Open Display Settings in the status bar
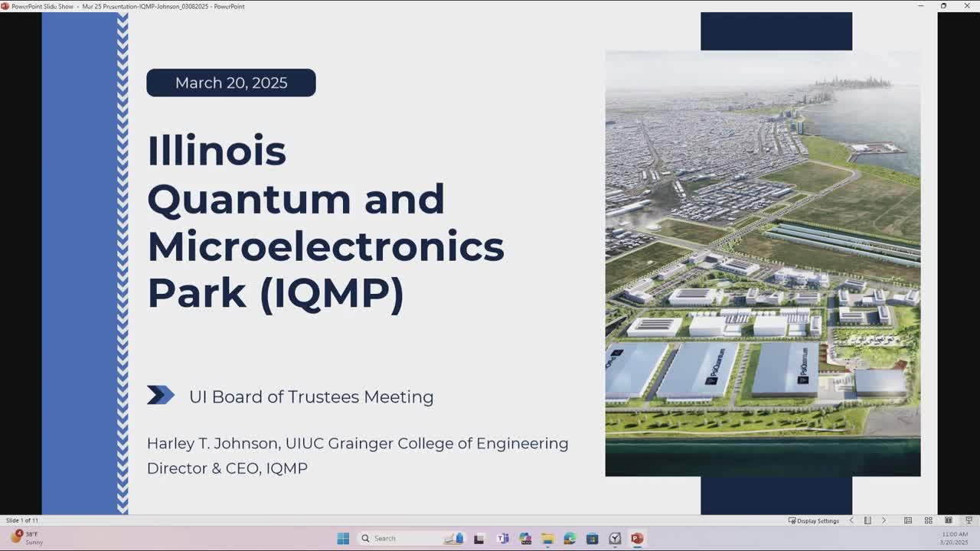The width and height of the screenshot is (980, 551). point(814,520)
